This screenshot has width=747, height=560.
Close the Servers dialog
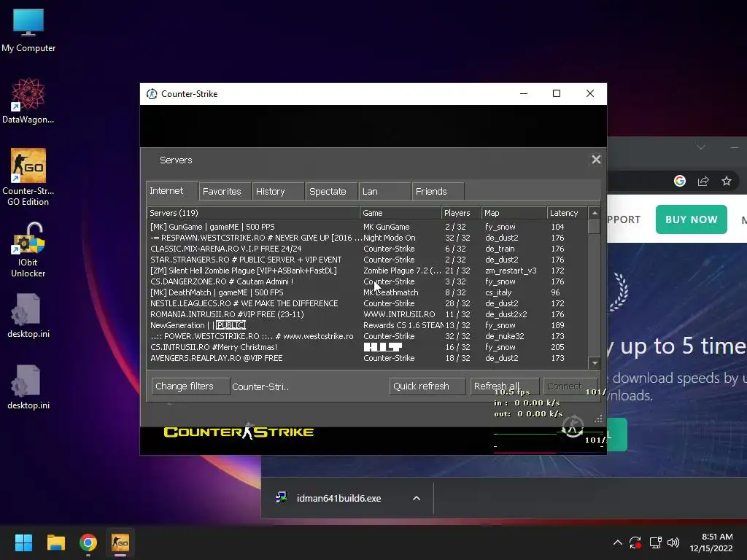(596, 160)
